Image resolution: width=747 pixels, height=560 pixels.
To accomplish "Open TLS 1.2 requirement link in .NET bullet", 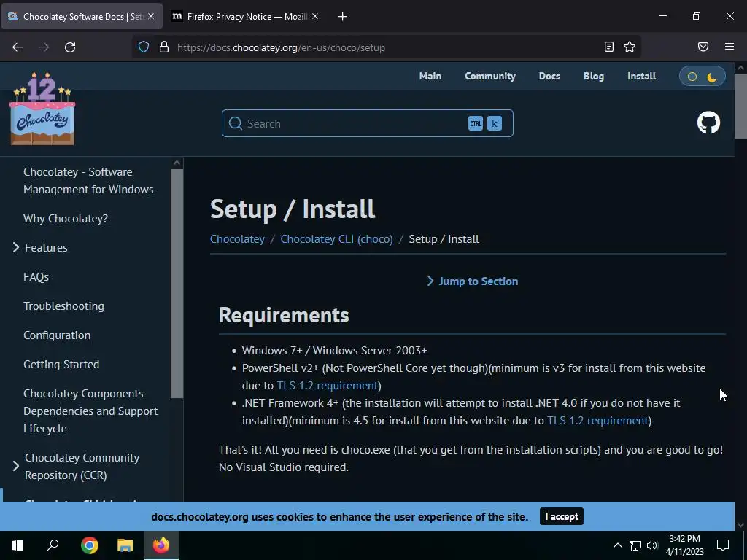I will pos(597,421).
